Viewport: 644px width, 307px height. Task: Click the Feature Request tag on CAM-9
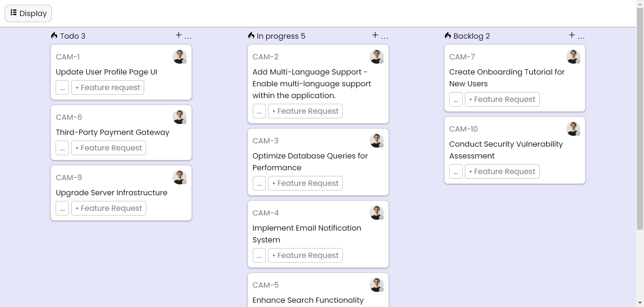click(108, 208)
